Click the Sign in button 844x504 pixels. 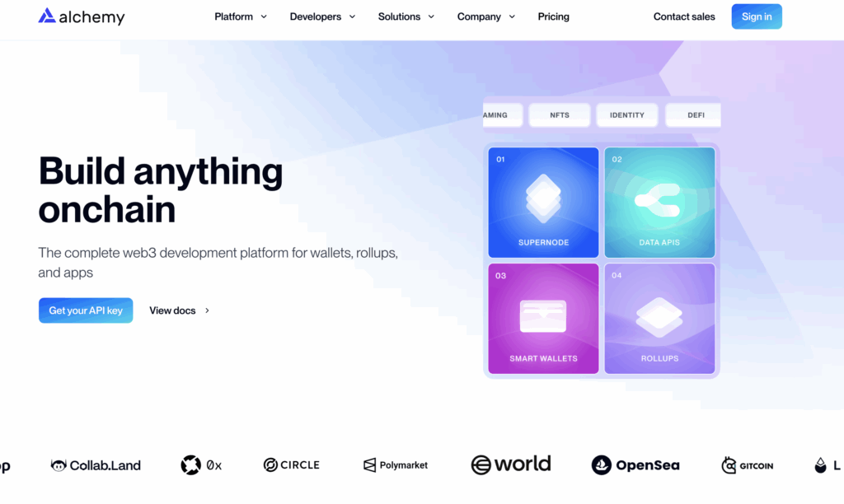757,16
